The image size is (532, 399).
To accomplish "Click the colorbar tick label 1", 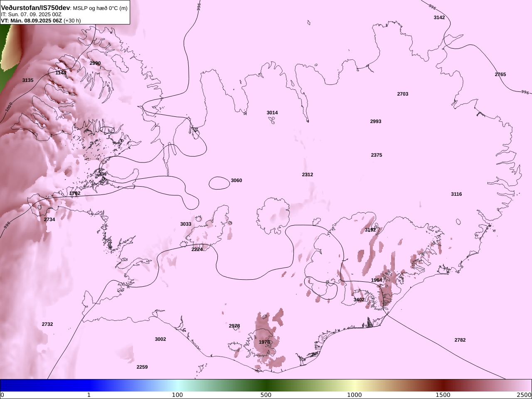I will tap(89, 395).
